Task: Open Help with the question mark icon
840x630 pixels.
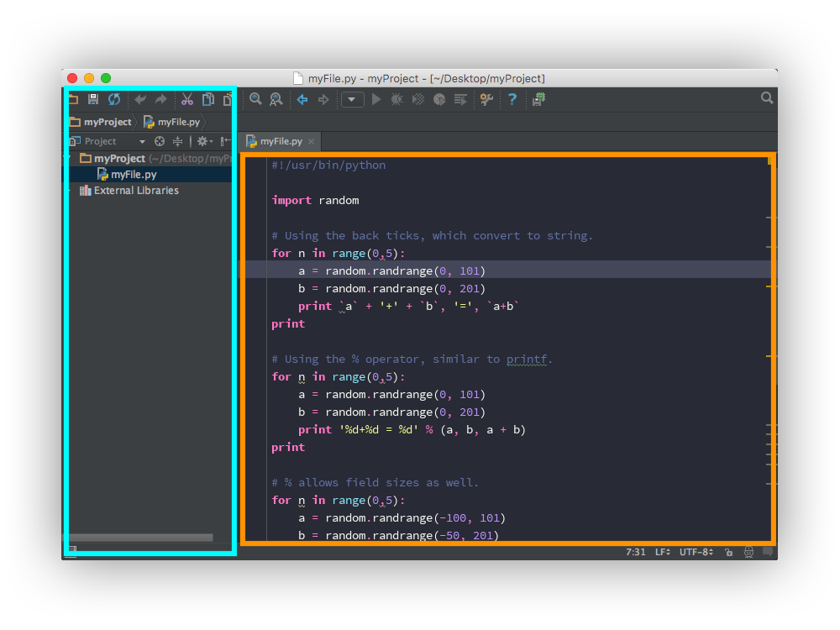Action: coord(512,99)
